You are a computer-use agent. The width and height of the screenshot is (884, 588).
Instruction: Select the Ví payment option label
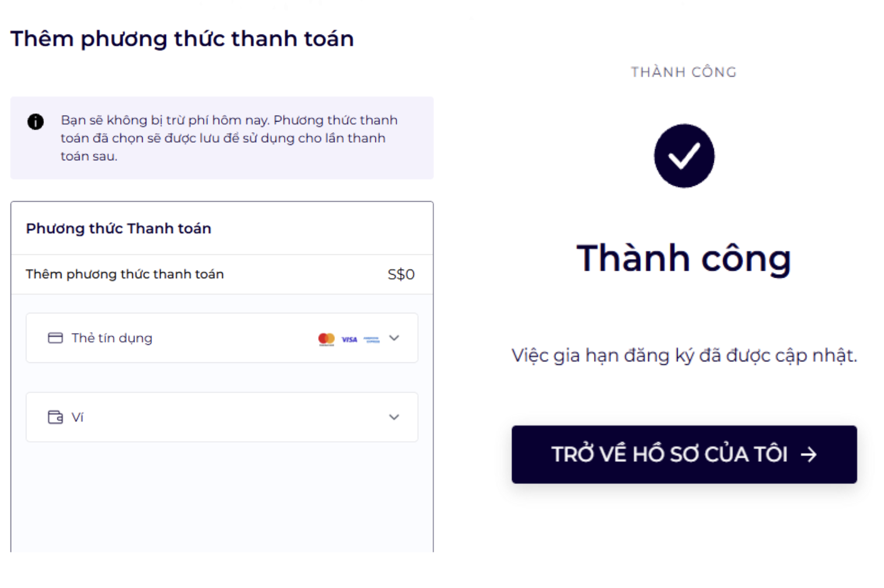click(77, 417)
